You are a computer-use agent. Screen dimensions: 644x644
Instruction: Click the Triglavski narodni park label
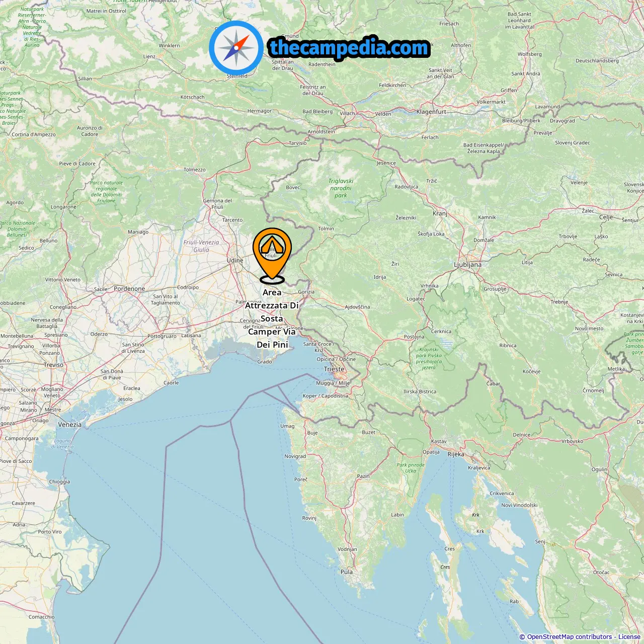341,188
